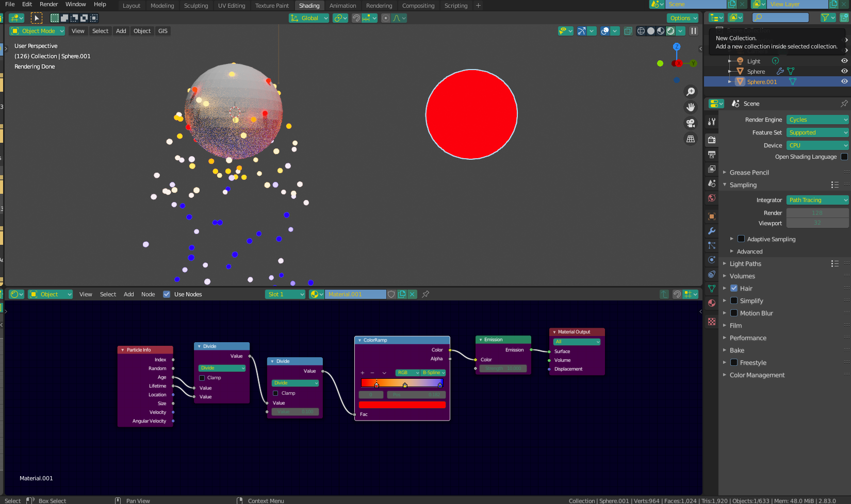851x504 pixels.
Task: Click the remove color stop minus button
Action: click(372, 373)
